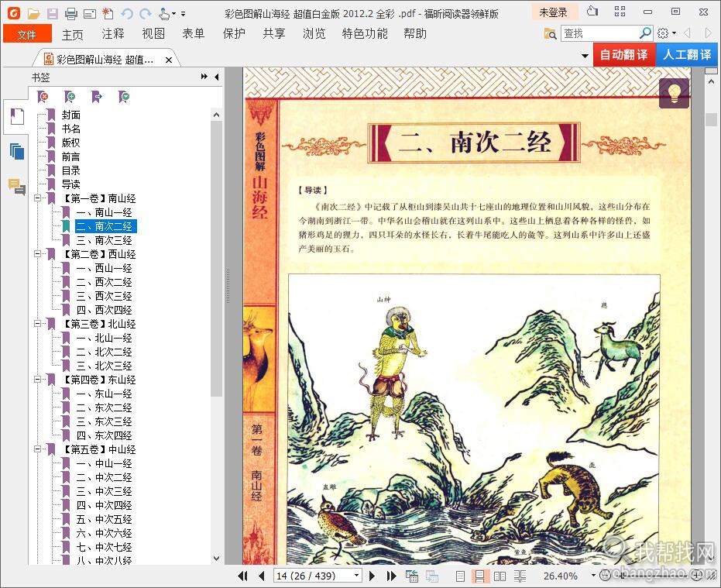721x588 pixels.
Task: Select the hand tool icon
Action: pos(164,14)
